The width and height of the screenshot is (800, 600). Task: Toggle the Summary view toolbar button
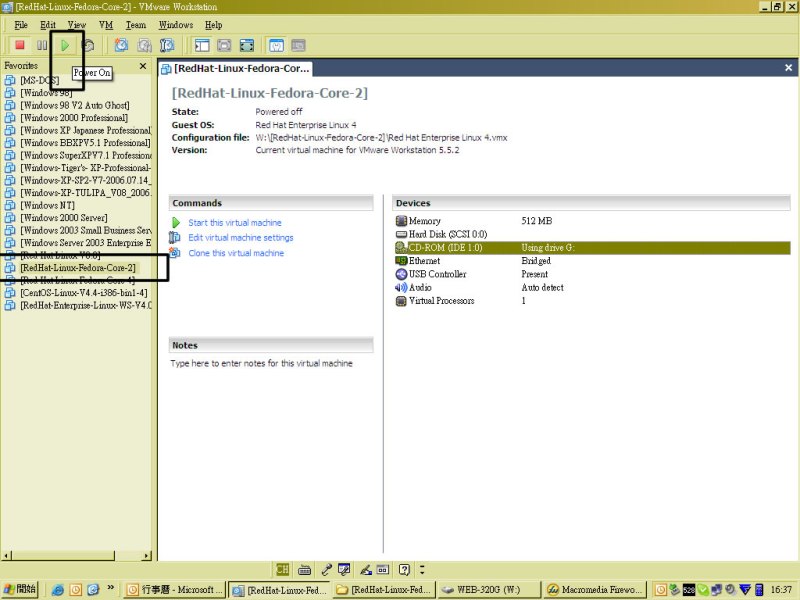pos(276,45)
